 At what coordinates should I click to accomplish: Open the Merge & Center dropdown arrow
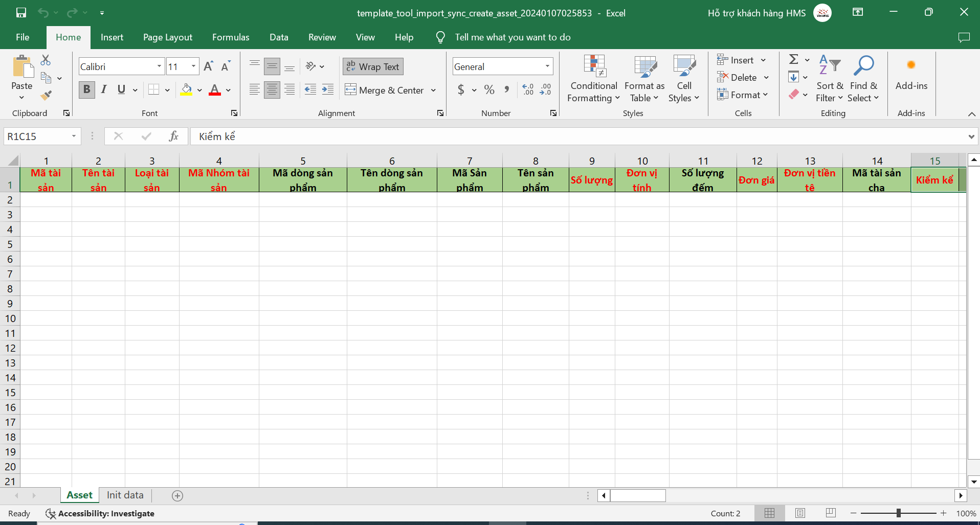(433, 90)
